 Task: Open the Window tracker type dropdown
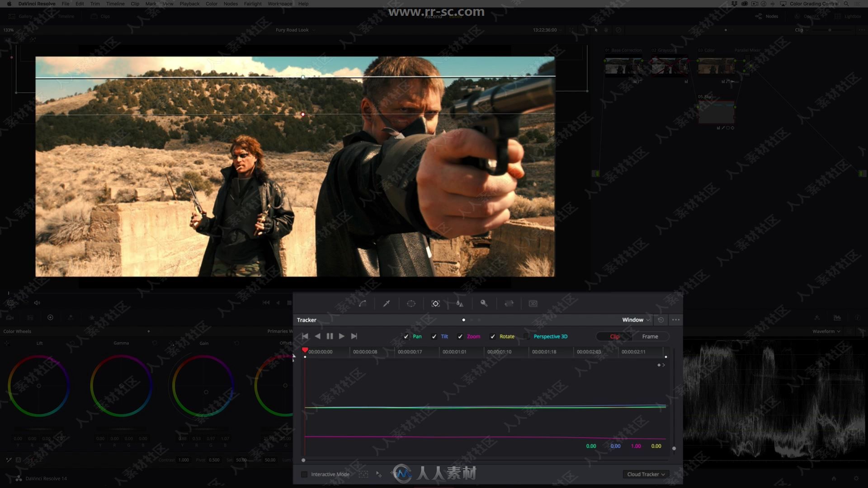tap(636, 320)
